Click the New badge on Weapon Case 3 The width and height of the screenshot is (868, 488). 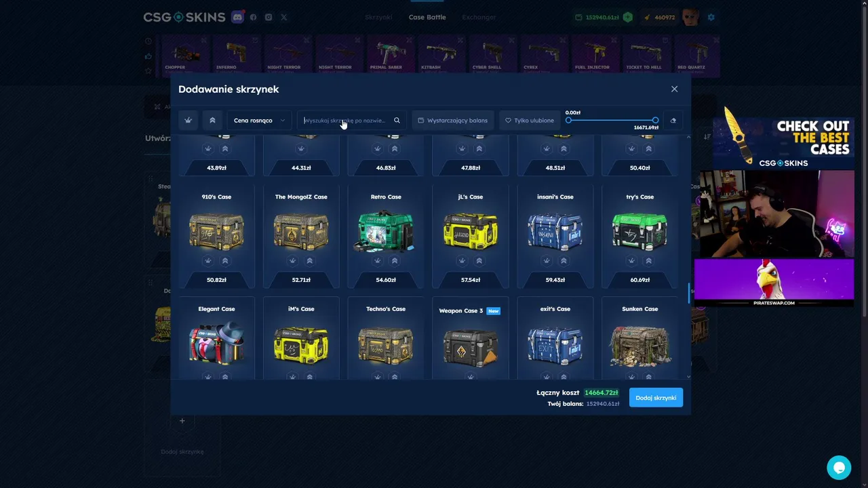point(494,311)
